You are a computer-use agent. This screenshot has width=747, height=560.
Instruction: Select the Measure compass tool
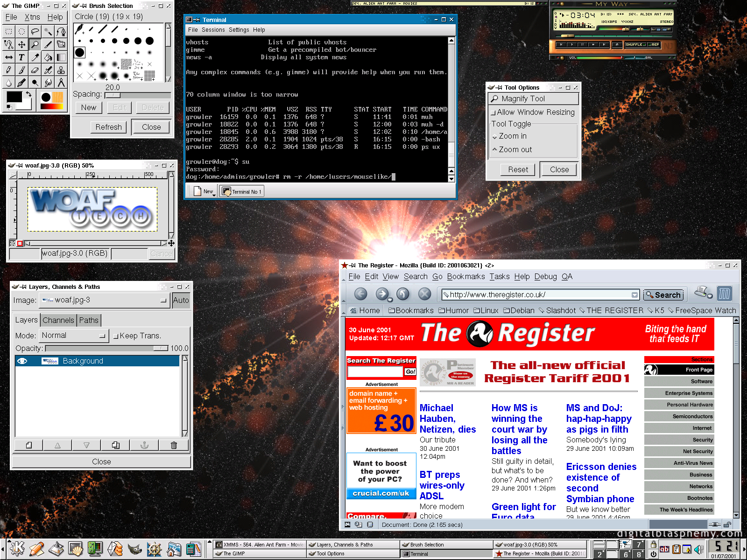point(61,82)
